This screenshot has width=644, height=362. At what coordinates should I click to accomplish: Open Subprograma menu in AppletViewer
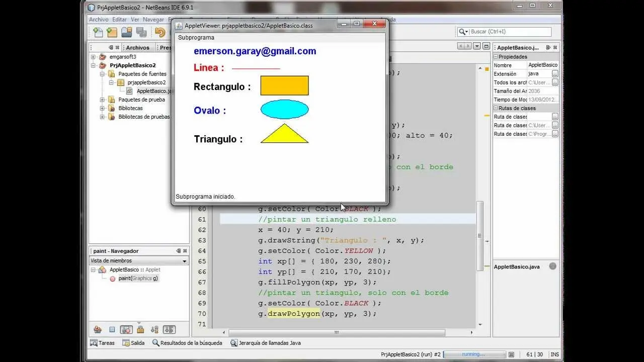(196, 38)
